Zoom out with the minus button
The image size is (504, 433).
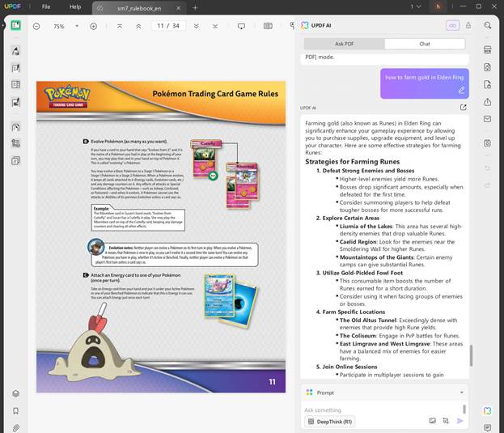[x=36, y=27]
